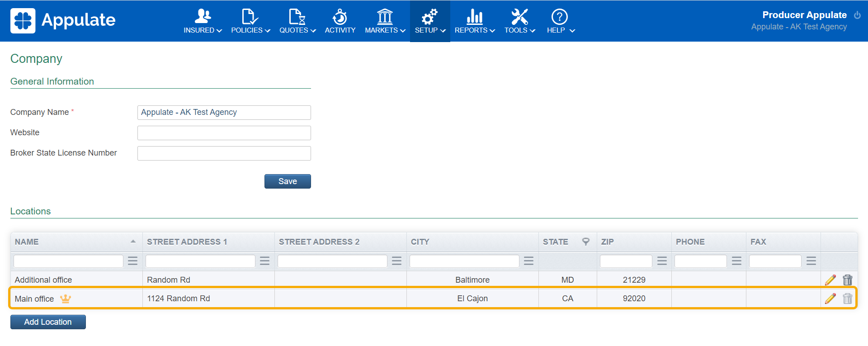Click the Appulate clover logo
This screenshot has width=868, height=346.
click(x=23, y=21)
